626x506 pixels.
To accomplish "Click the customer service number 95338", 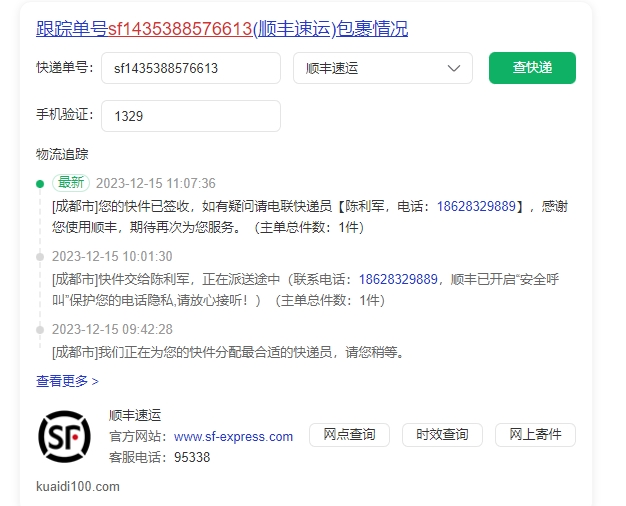I will [x=192, y=457].
